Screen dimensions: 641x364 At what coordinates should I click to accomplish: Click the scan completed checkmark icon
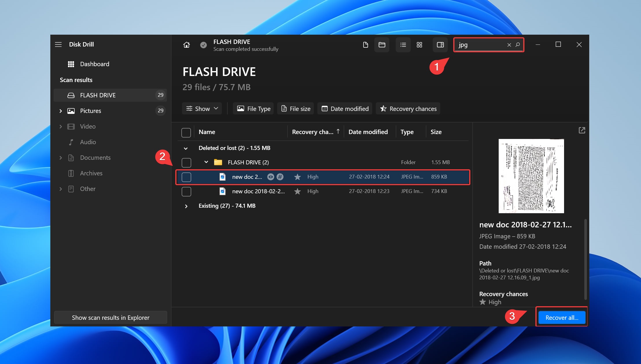tap(203, 45)
